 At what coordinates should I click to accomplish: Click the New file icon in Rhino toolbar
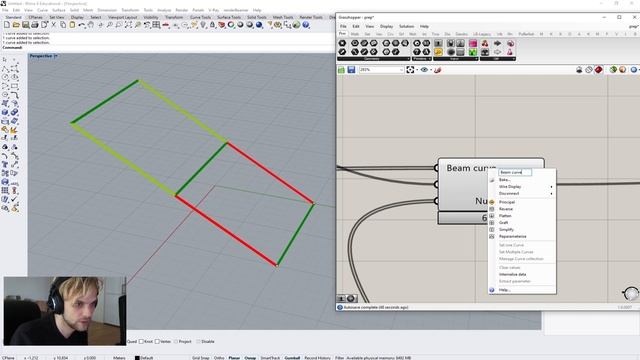tap(7, 25)
